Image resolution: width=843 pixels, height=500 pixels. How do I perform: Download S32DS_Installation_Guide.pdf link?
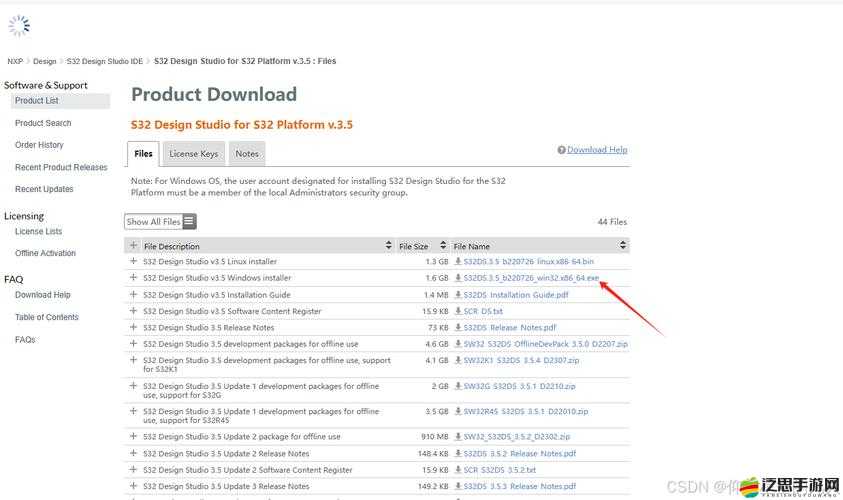coord(516,295)
